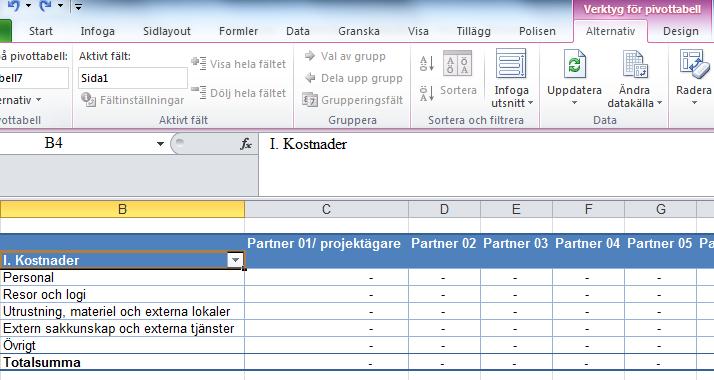
Task: Click the formula bar with I. Kostnader
Action: point(486,165)
